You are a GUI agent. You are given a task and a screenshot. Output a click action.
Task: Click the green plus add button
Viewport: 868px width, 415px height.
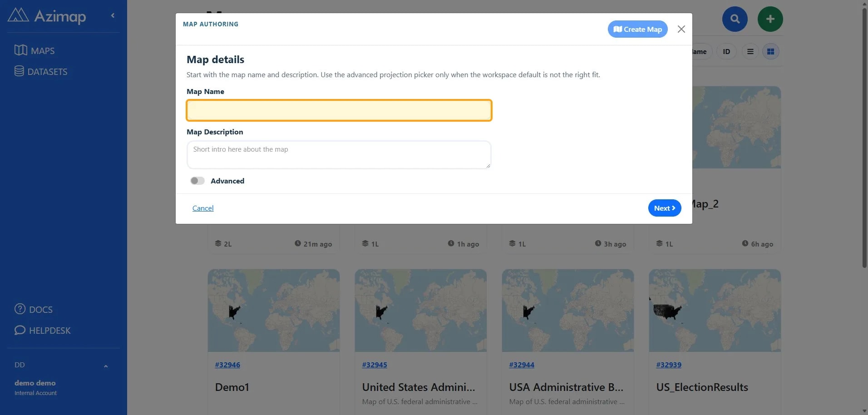point(770,19)
